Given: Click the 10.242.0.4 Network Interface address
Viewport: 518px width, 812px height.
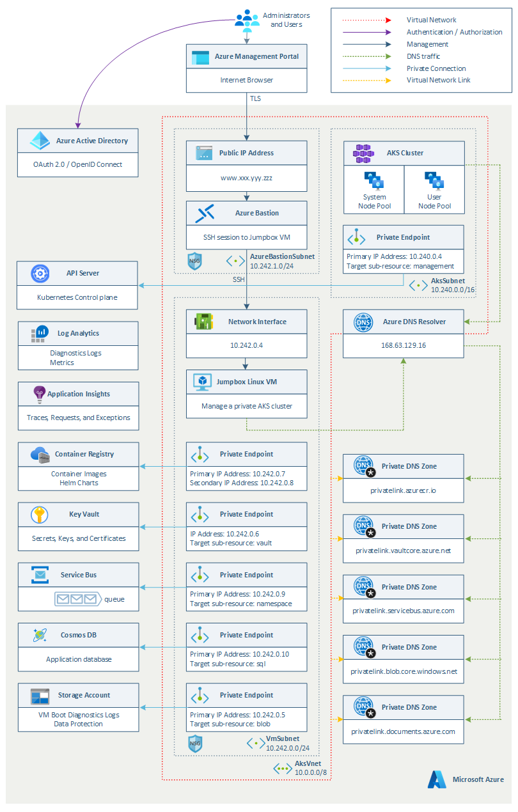Looking at the screenshot, I should (246, 346).
